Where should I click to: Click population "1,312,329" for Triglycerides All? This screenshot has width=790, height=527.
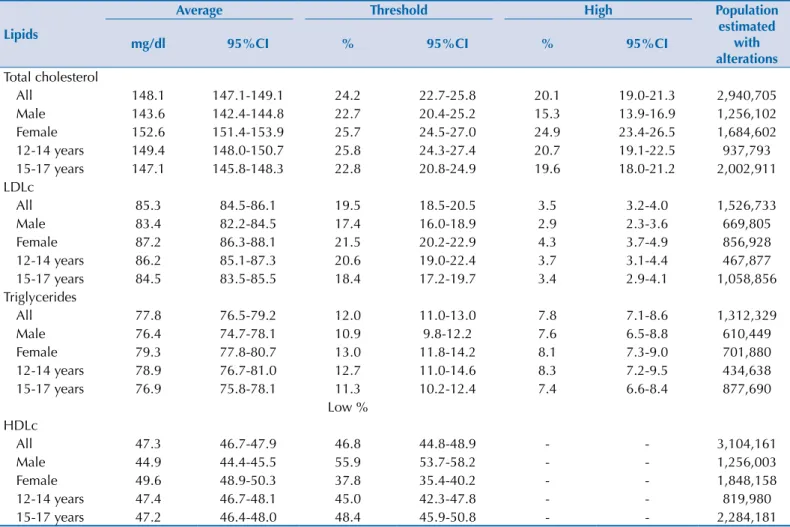(x=747, y=315)
